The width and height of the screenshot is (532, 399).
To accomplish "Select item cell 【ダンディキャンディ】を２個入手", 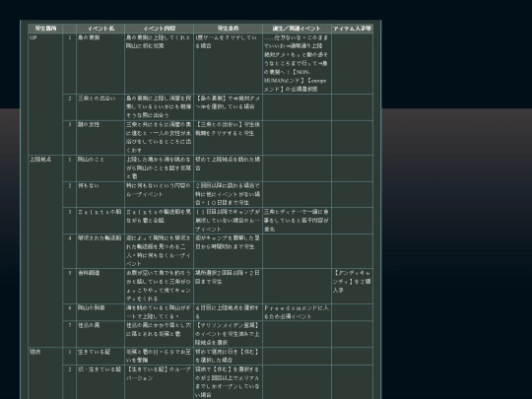I will (x=352, y=286).
